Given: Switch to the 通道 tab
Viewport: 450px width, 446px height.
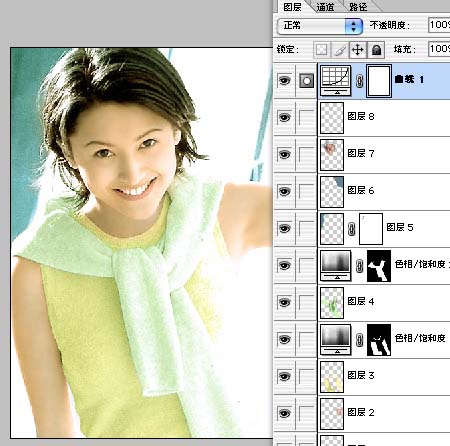Looking at the screenshot, I should 325,7.
